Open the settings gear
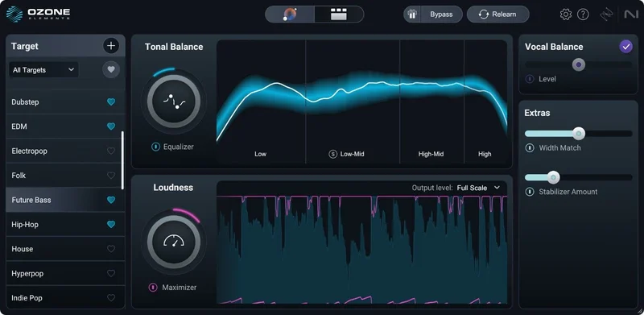The image size is (644, 315). click(566, 15)
